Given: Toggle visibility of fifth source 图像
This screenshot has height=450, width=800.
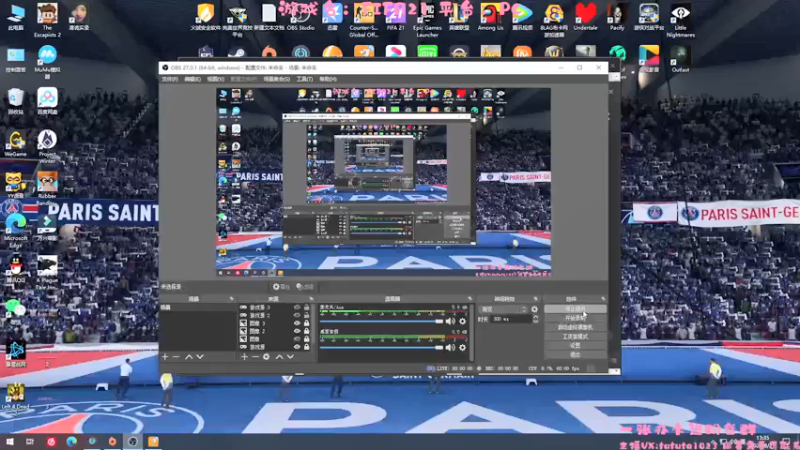Looking at the screenshot, I should 297,339.
